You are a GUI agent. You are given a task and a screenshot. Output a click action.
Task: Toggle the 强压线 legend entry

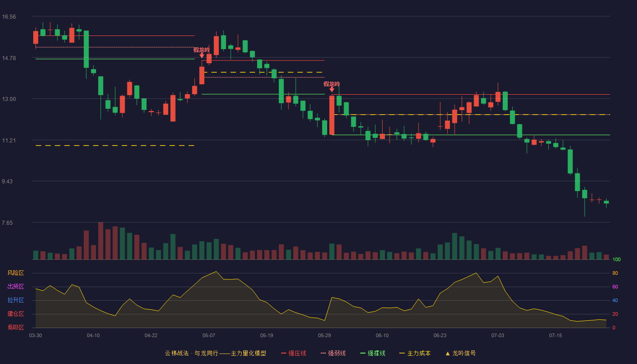293,353
